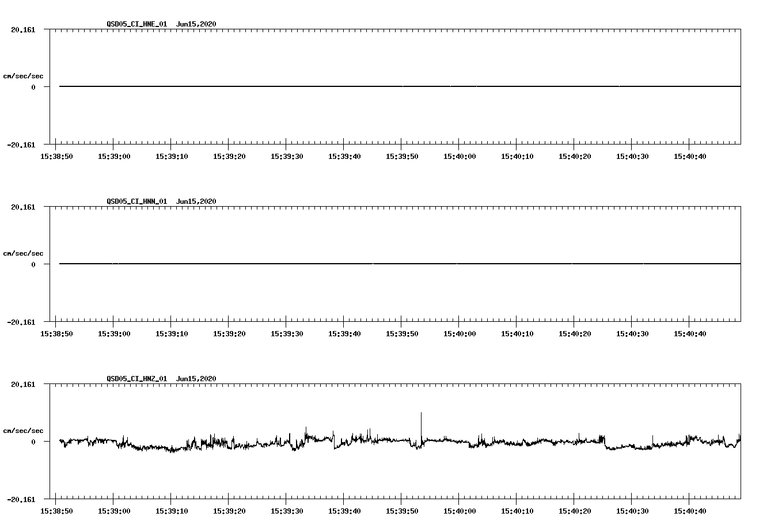782x532 pixels.
Task: Click the zero label on HNE axis
Action: (x=33, y=87)
